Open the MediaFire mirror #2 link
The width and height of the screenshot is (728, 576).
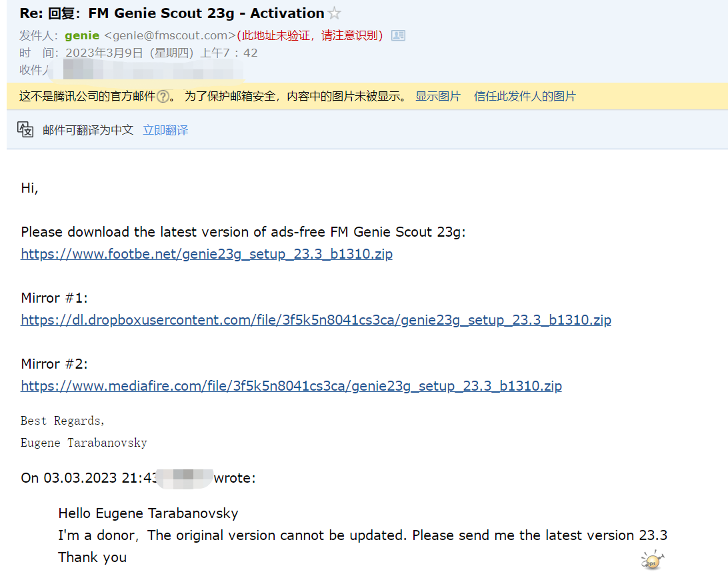click(x=291, y=386)
